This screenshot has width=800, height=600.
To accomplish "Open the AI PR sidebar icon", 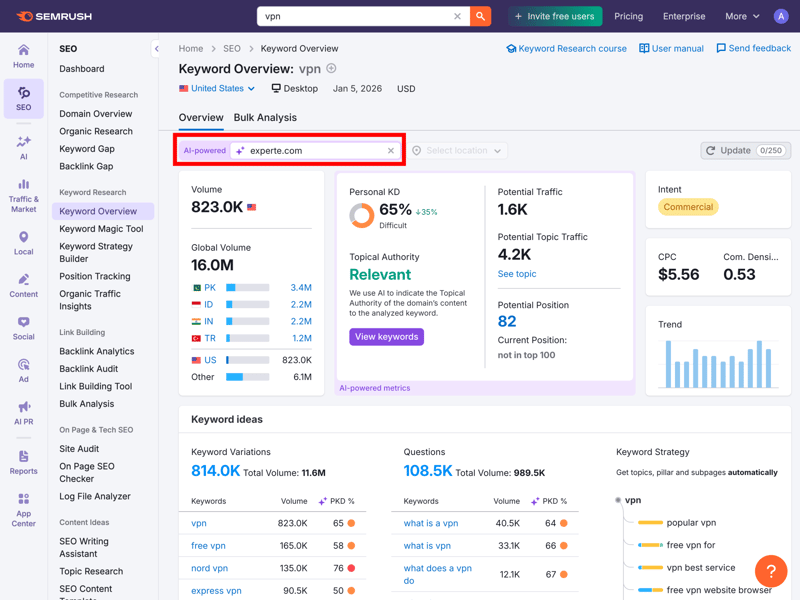I will point(23,412).
